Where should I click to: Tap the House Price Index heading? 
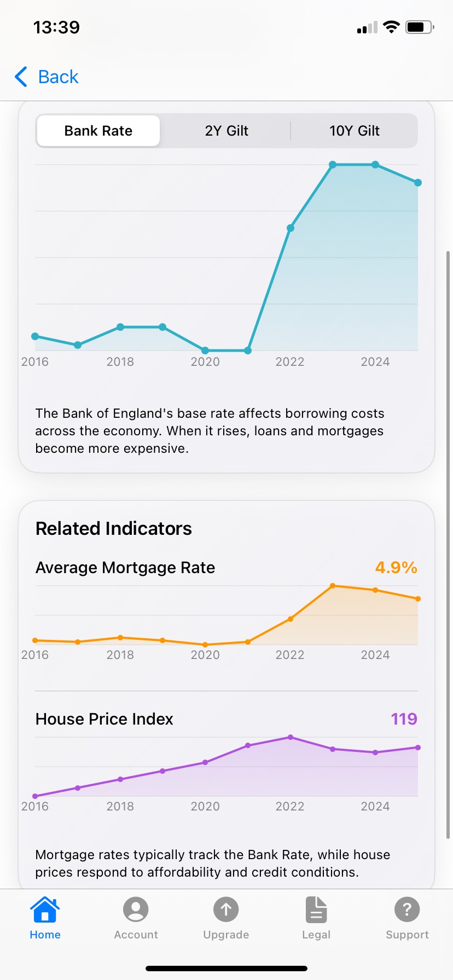[x=104, y=719]
